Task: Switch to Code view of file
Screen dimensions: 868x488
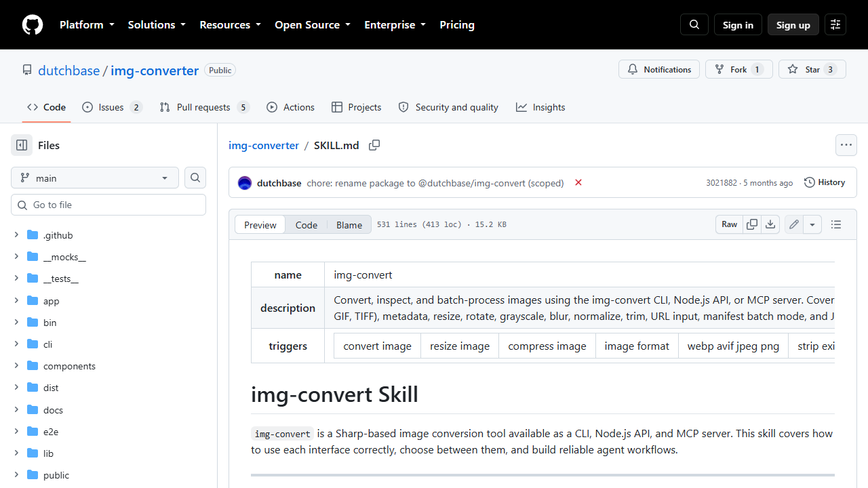Action: 307,225
